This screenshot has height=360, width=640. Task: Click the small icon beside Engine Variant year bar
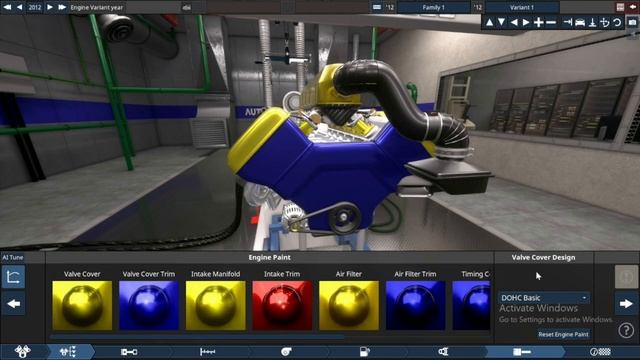pos(187,7)
